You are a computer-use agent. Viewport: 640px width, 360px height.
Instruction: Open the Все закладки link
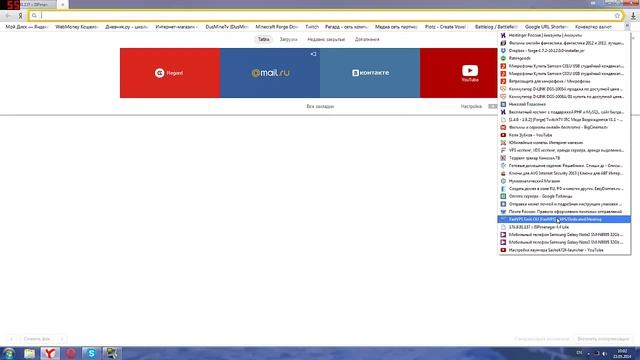click(320, 106)
